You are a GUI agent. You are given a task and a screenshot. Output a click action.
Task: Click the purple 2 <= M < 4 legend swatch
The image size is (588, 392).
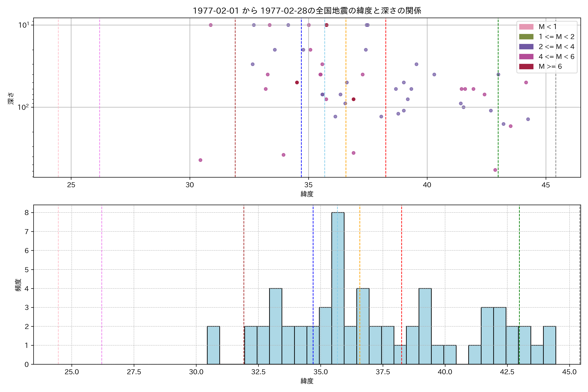tap(526, 47)
